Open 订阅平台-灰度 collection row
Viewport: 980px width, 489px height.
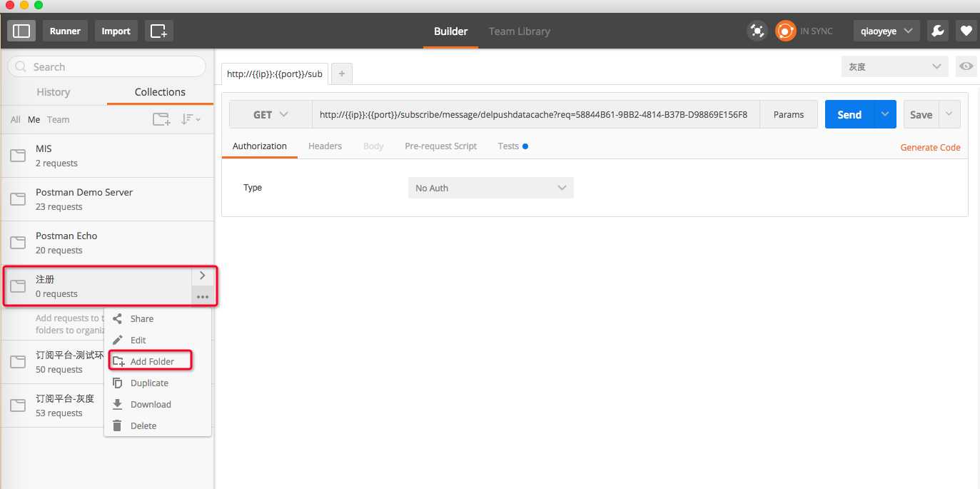(x=107, y=405)
